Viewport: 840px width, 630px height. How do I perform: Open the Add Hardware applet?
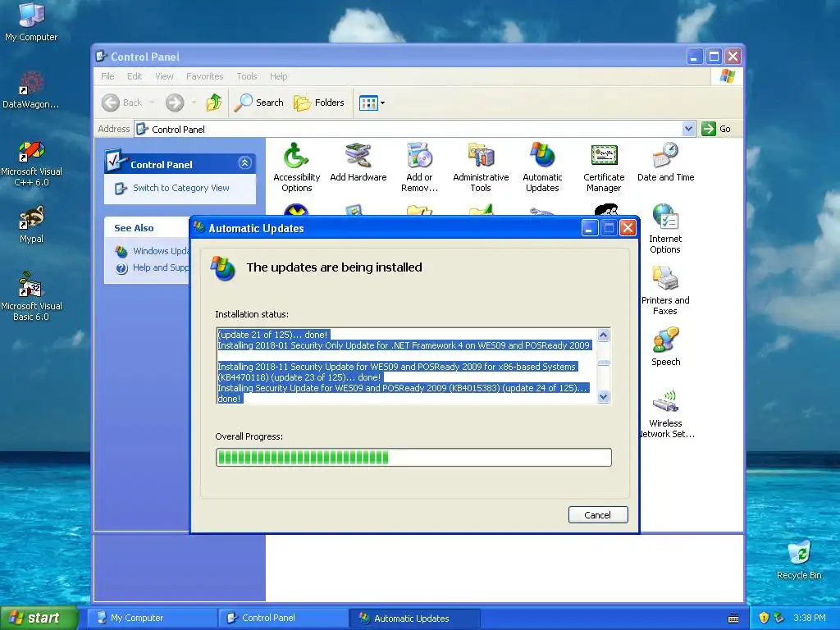coord(358,162)
